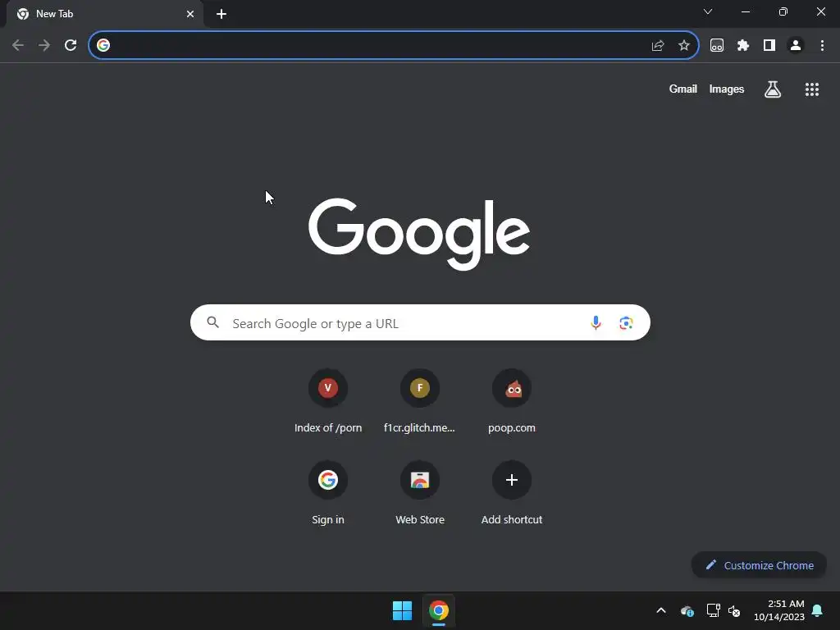Open the Chrome three-dot menu
This screenshot has width=840, height=630.
[x=822, y=46]
